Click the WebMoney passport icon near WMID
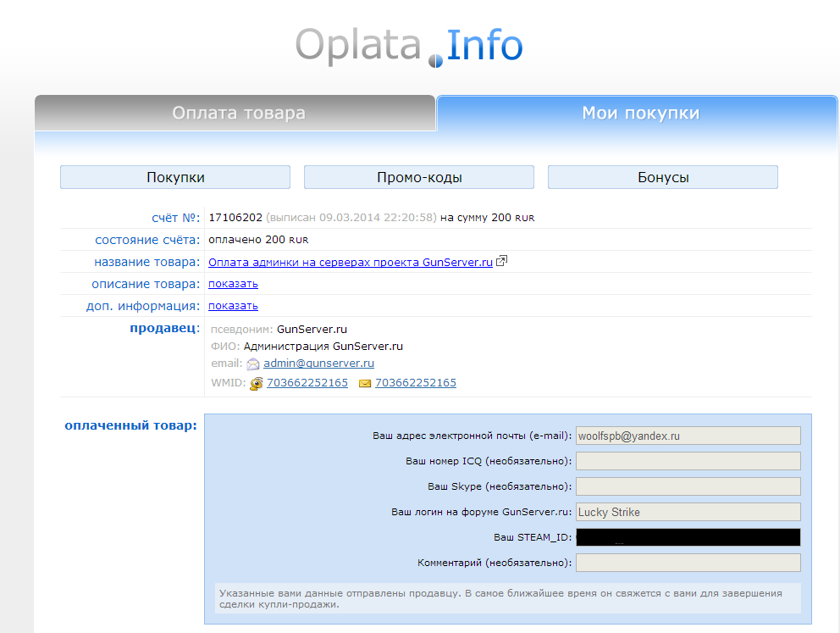 pos(256,384)
